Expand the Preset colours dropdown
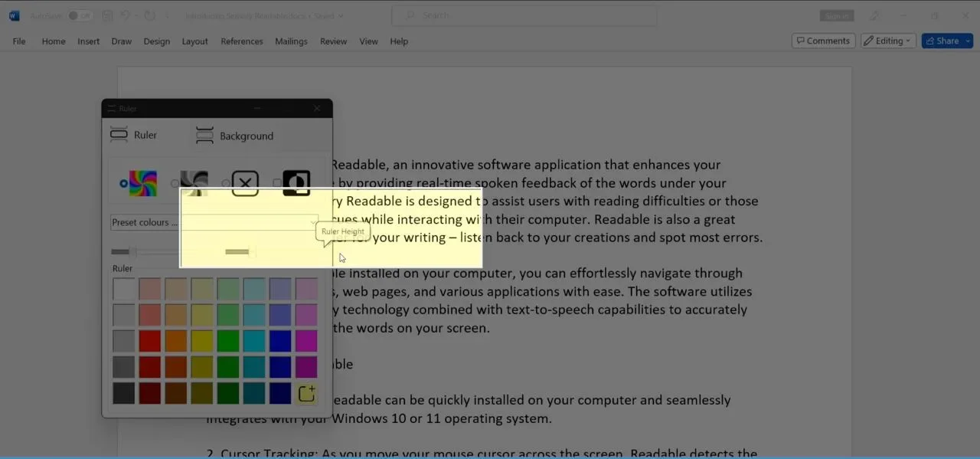The width and height of the screenshot is (980, 459). [214, 222]
